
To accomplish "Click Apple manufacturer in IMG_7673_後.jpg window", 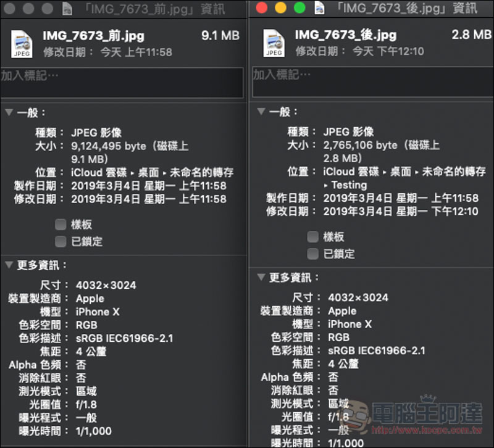I will point(342,311).
